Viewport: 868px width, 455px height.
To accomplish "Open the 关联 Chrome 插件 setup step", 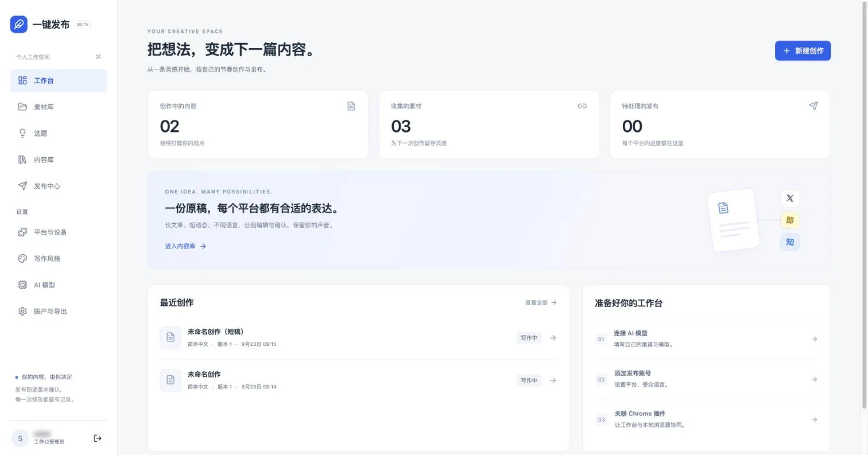I will coord(706,419).
